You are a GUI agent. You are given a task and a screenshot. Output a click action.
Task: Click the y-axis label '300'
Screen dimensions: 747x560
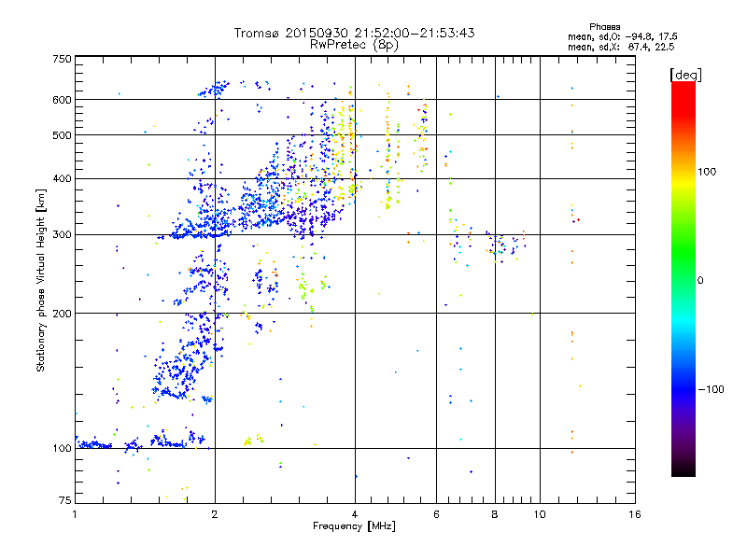(x=62, y=235)
